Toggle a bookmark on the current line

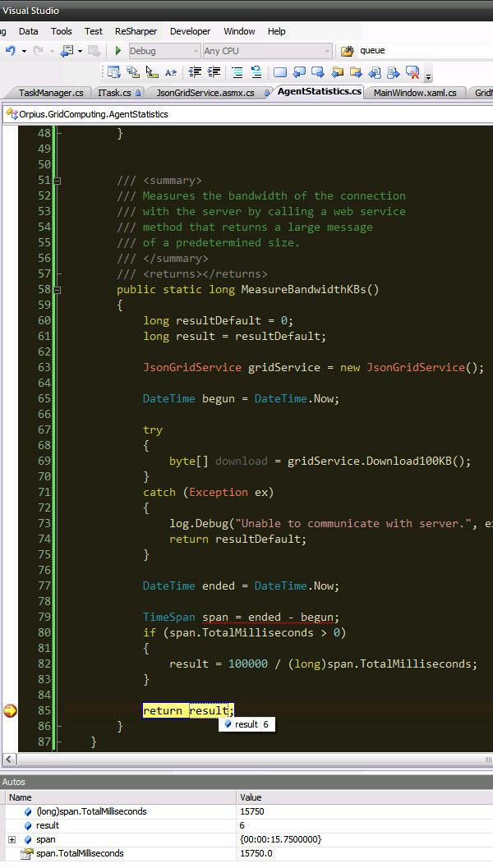(280, 72)
